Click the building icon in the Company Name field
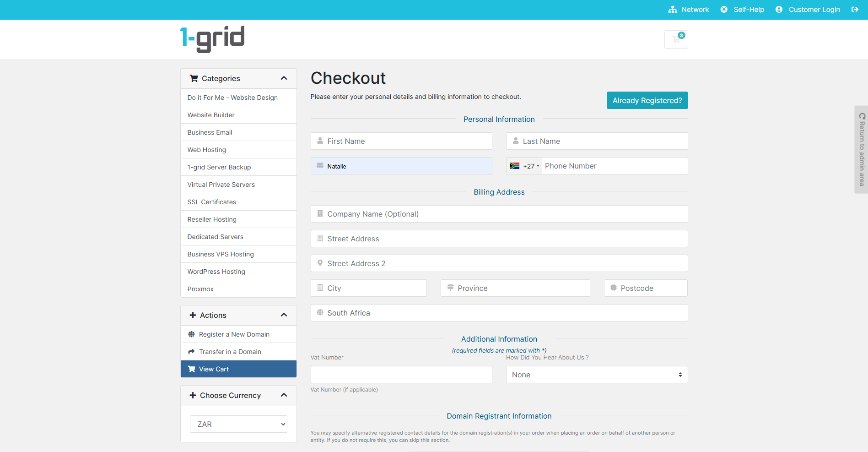The height and width of the screenshot is (452, 868). click(320, 213)
